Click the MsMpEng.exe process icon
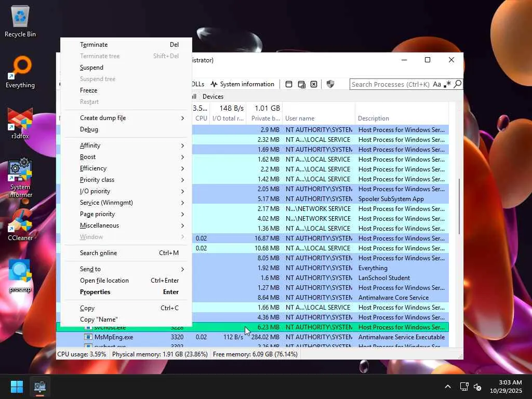 pos(88,337)
